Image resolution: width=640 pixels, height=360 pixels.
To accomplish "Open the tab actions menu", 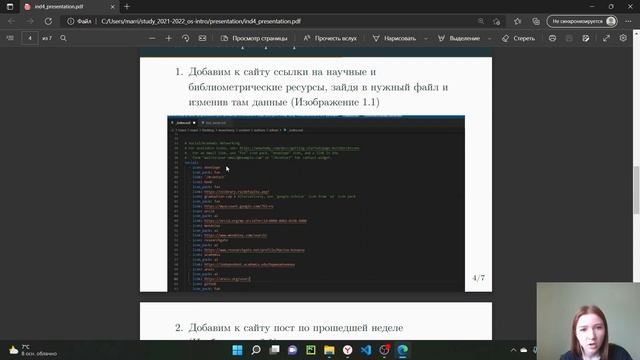I will click(x=10, y=7).
